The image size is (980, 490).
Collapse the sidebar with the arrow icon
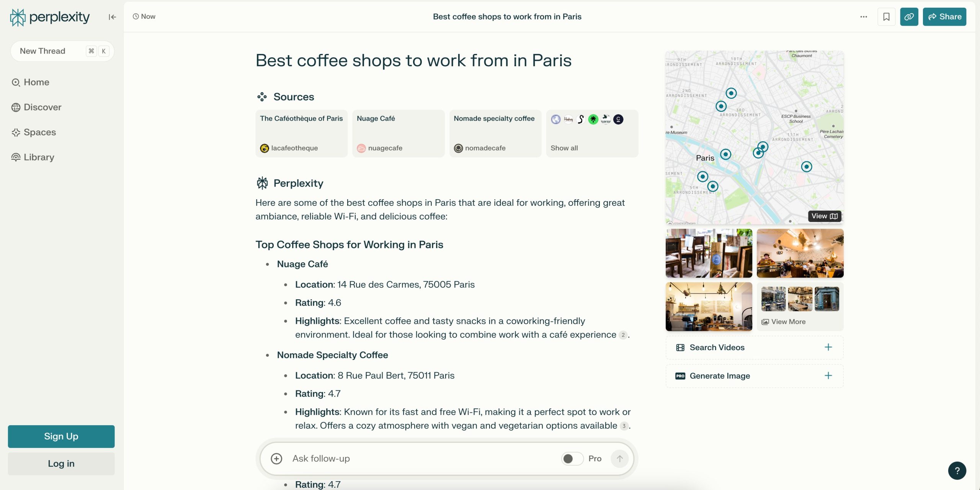click(x=112, y=17)
